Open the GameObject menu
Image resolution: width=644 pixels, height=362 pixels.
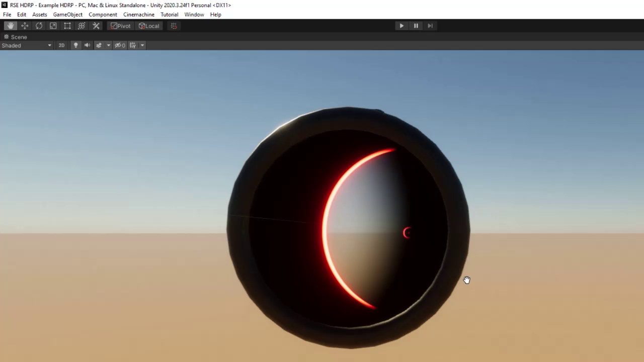click(x=68, y=15)
